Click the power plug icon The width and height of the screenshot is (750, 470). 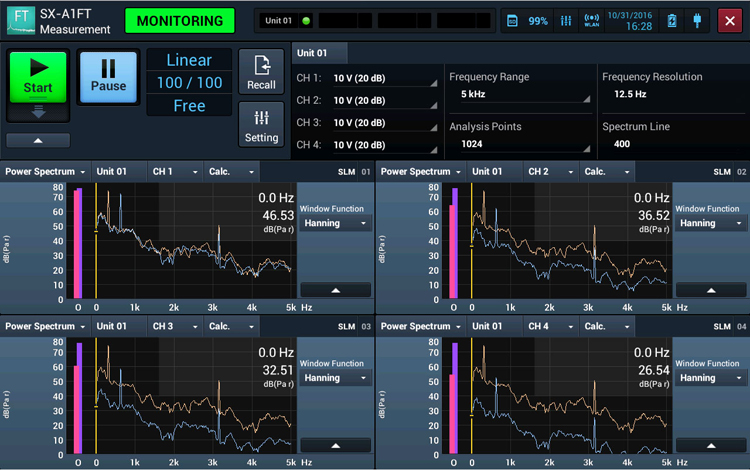694,21
